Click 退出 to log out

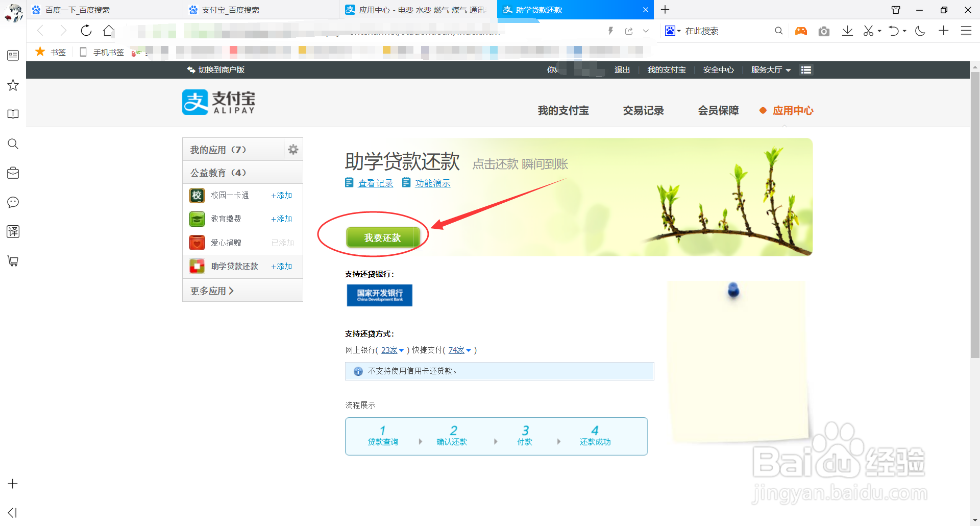622,69
